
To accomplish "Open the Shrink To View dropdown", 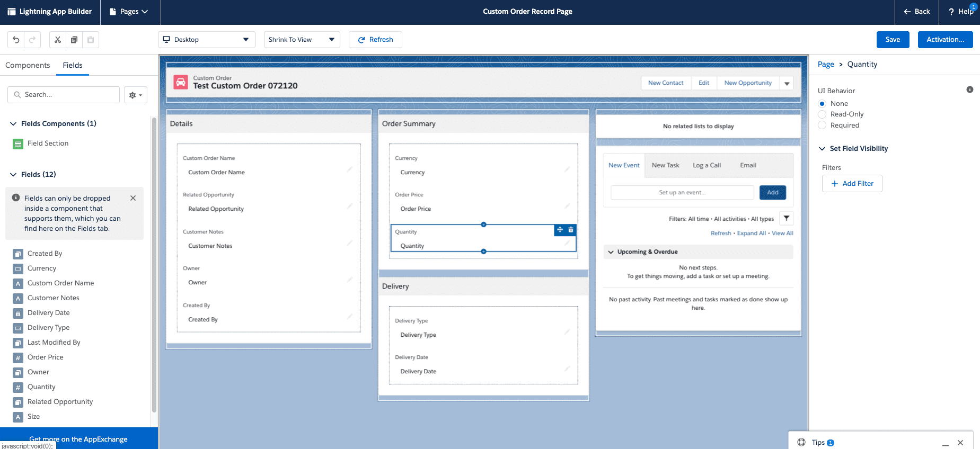I will click(x=302, y=40).
